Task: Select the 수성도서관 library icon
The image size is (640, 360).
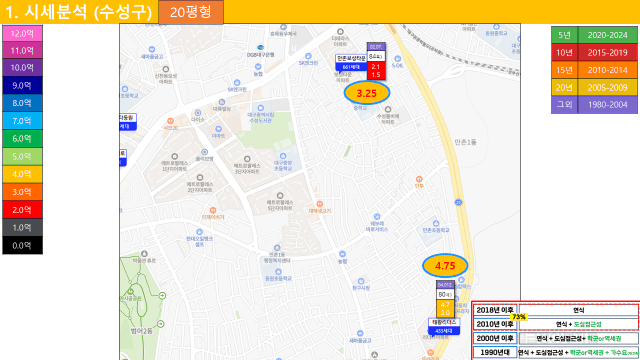Action: click(x=260, y=108)
